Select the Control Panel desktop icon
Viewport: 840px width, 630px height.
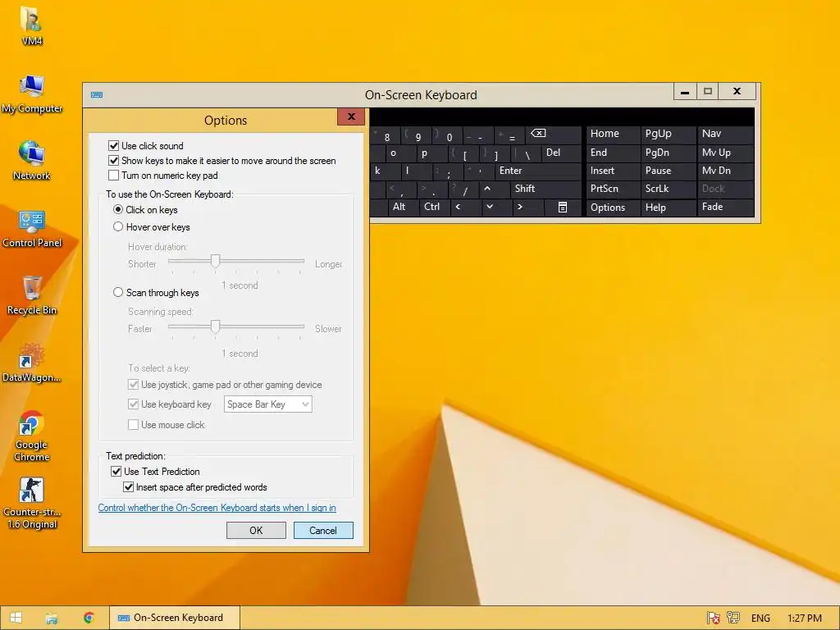tap(32, 228)
